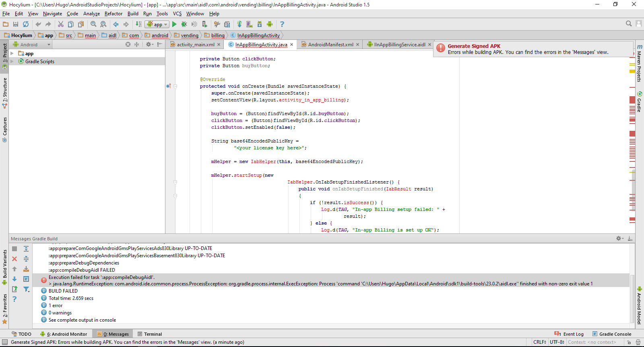Open the Gradle Console button

click(612, 334)
